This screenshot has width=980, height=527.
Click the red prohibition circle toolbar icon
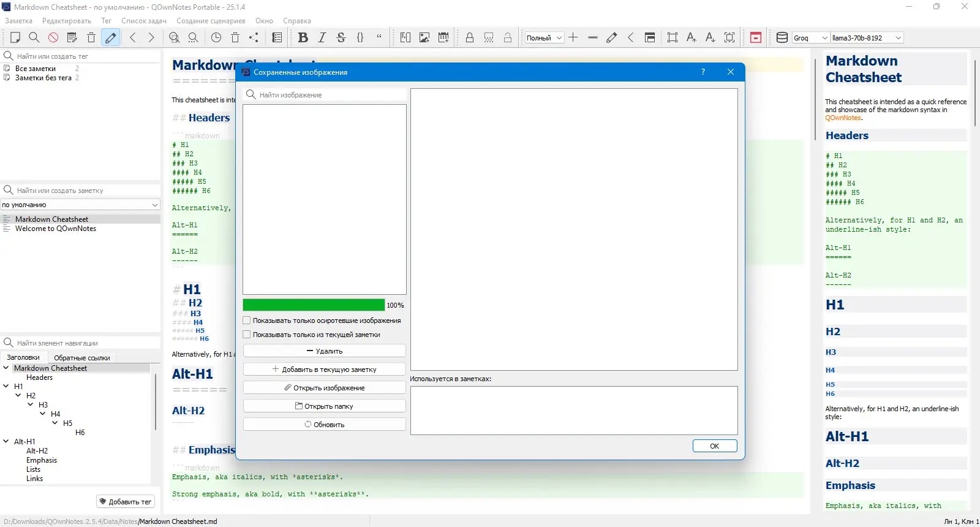[53, 37]
